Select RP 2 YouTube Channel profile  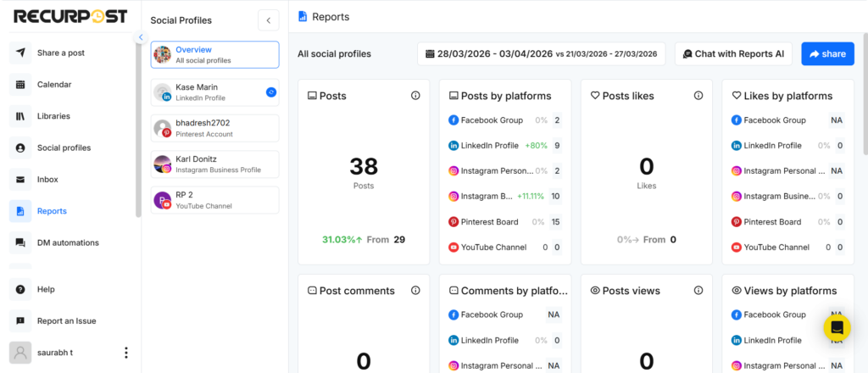click(x=214, y=200)
